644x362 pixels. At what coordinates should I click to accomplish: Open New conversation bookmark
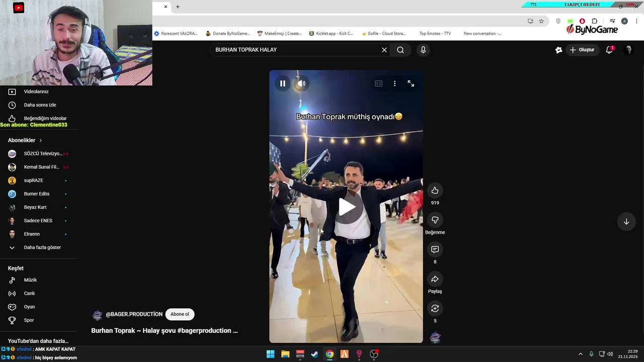point(482,34)
